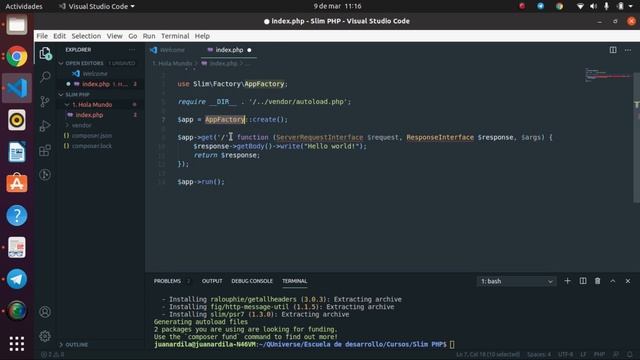Open the Selection menu
The image size is (640, 360).
point(86,36)
